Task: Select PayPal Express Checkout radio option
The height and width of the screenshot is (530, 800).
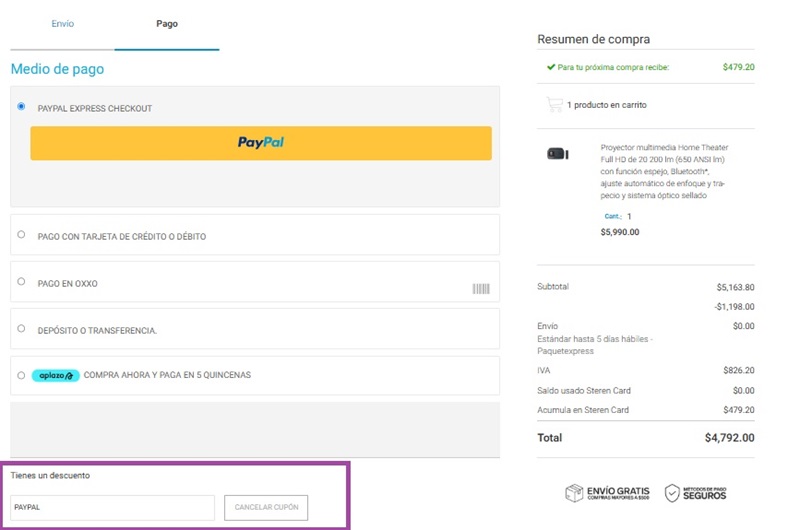Action: pos(21,106)
